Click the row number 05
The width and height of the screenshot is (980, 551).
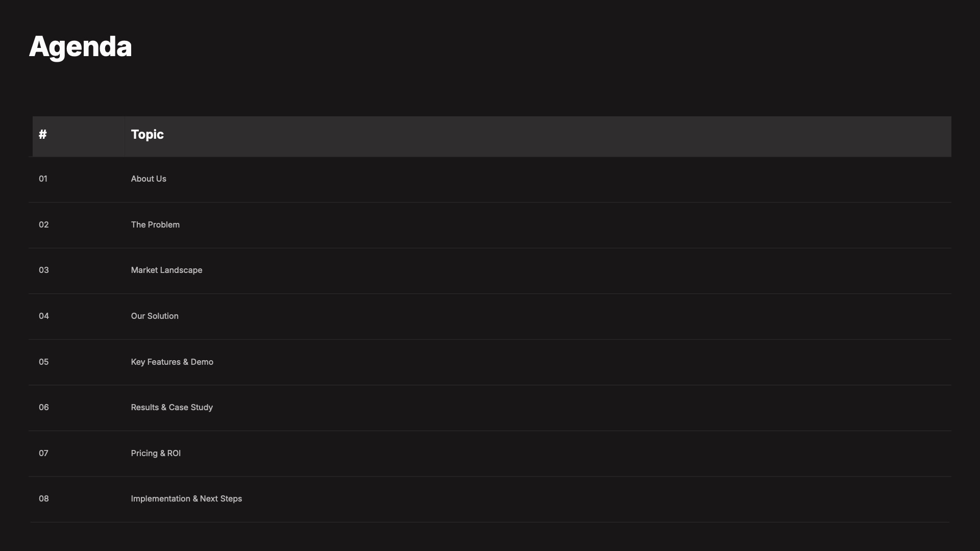point(44,362)
